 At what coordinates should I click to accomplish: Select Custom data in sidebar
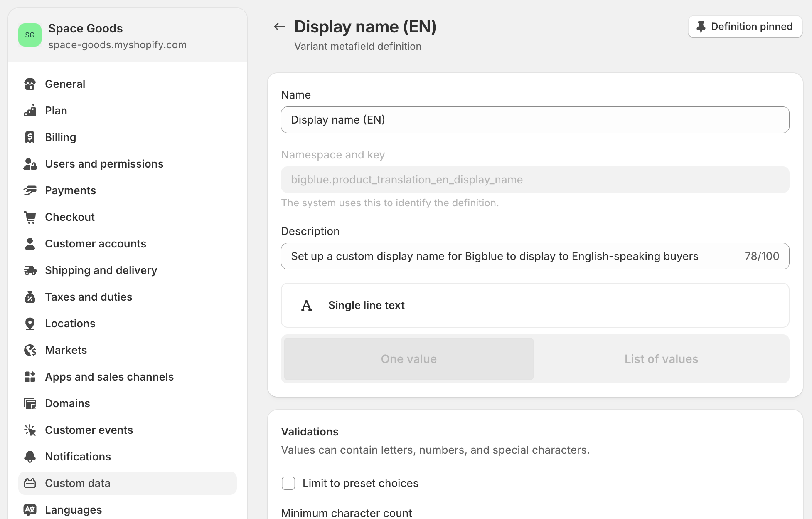tap(128, 483)
